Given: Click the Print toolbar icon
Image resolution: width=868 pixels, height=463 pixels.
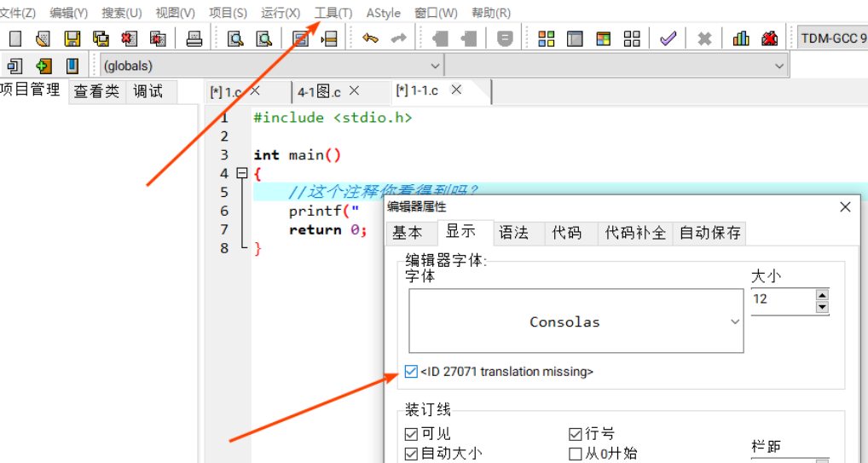Looking at the screenshot, I should [x=194, y=38].
